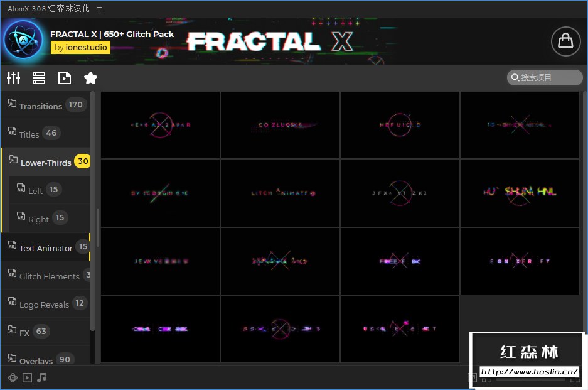
Task: Click the search field 搜索项目
Action: (545, 77)
